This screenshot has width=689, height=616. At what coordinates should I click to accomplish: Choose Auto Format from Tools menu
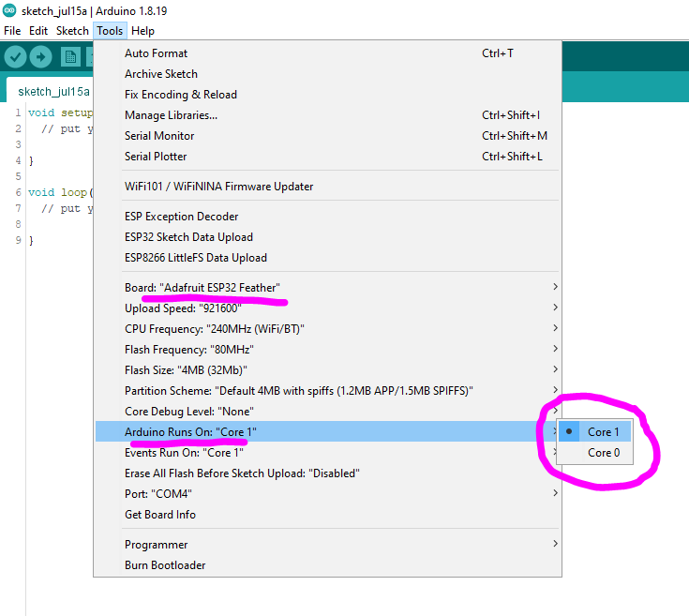[328, 53]
